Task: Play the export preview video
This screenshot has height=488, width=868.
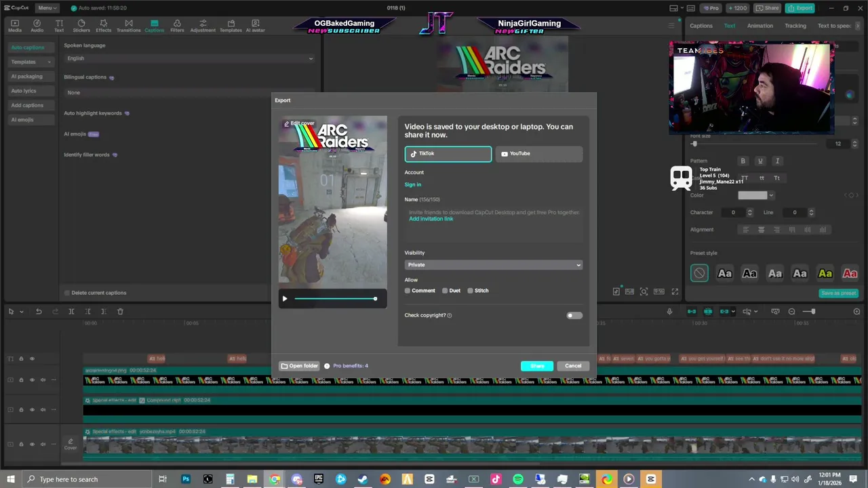Action: [285, 299]
